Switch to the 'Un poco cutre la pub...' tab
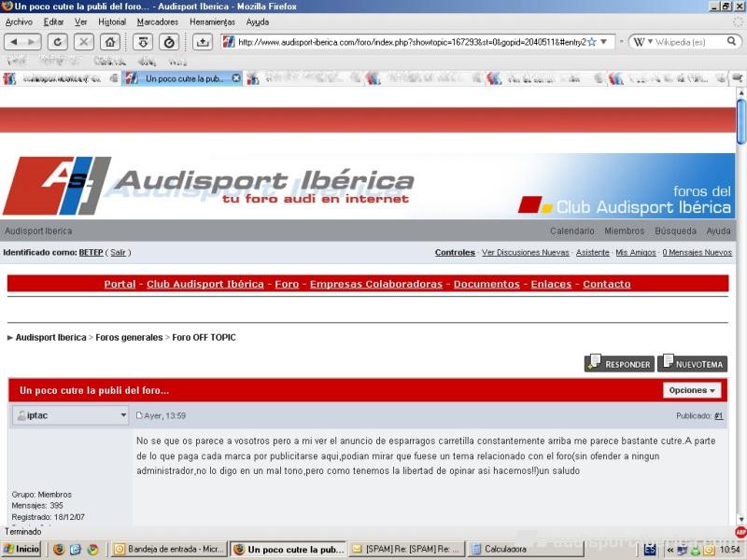 182,78
